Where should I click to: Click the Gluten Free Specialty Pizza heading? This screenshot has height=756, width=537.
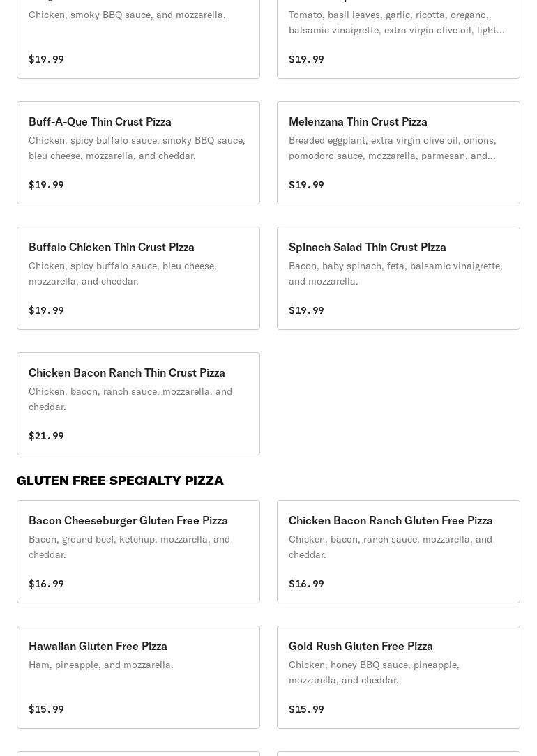[x=120, y=481]
